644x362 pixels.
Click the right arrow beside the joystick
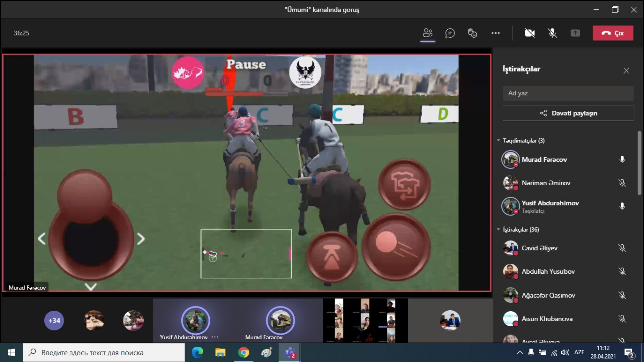pyautogui.click(x=141, y=239)
